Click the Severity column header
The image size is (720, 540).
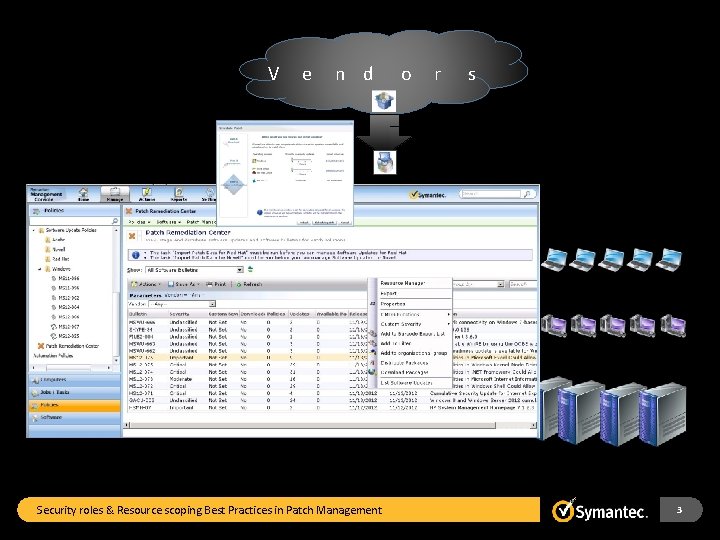(x=187, y=314)
